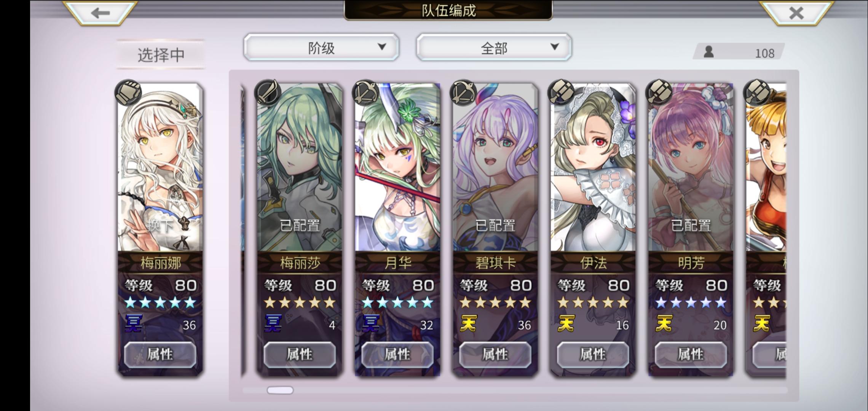This screenshot has height=411, width=868.
Task: Open the 阶级 sort dropdown
Action: pyautogui.click(x=321, y=47)
